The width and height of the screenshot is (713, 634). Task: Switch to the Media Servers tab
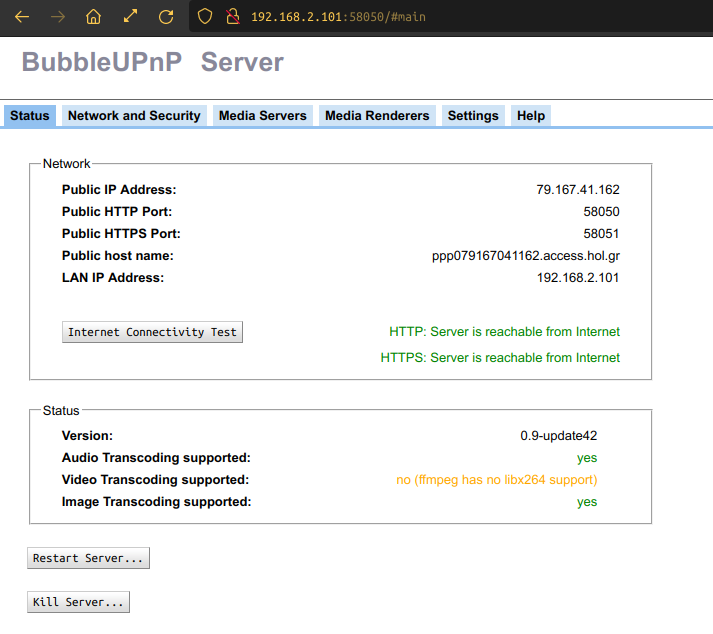click(263, 116)
